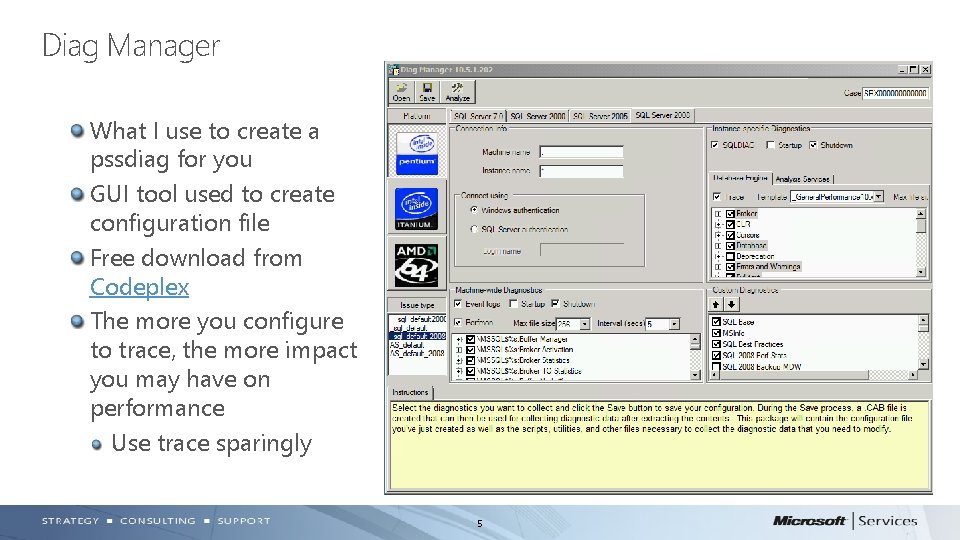The image size is (960, 540).
Task: Open the trace Template dropdown
Action: click(879, 197)
